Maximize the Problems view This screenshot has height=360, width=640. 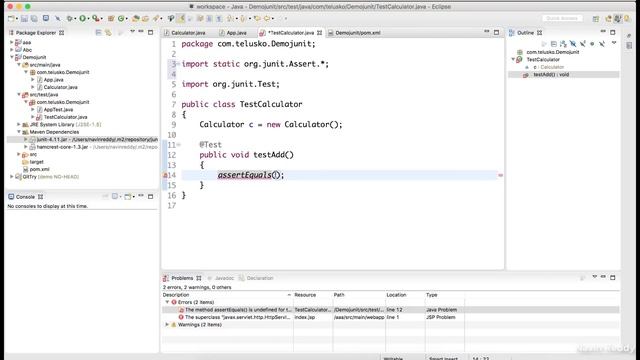pos(613,278)
